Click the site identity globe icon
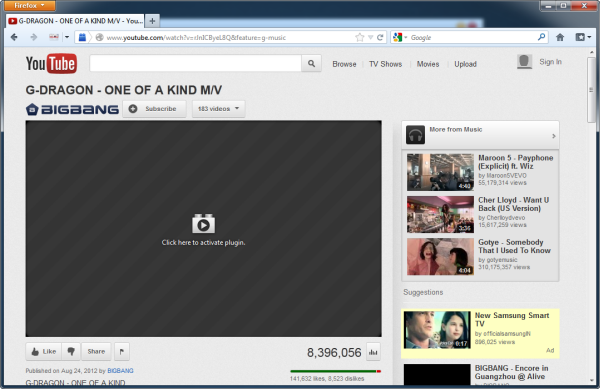 tap(99, 37)
